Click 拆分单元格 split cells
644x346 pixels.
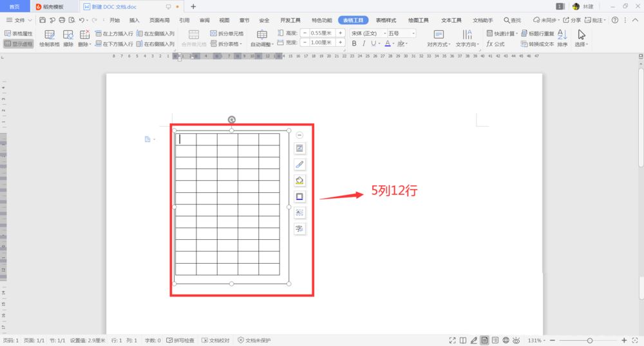click(227, 33)
